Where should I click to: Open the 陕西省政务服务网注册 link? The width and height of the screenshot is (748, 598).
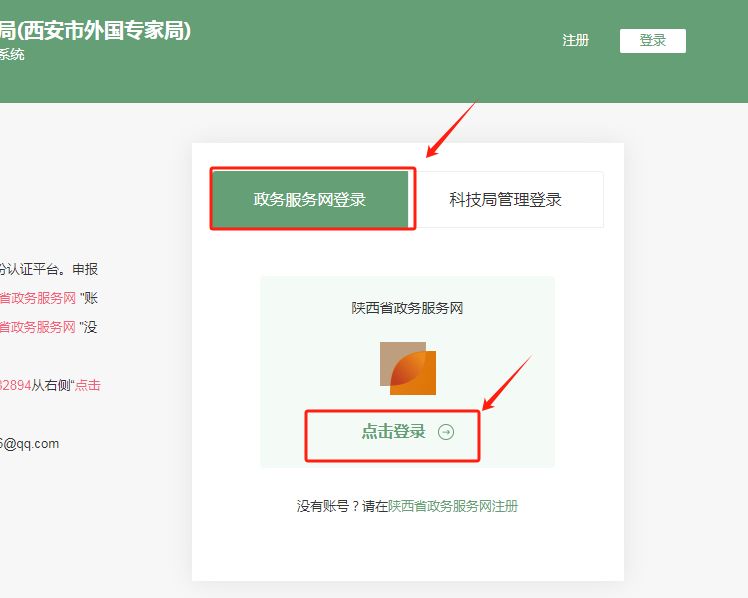[453, 506]
